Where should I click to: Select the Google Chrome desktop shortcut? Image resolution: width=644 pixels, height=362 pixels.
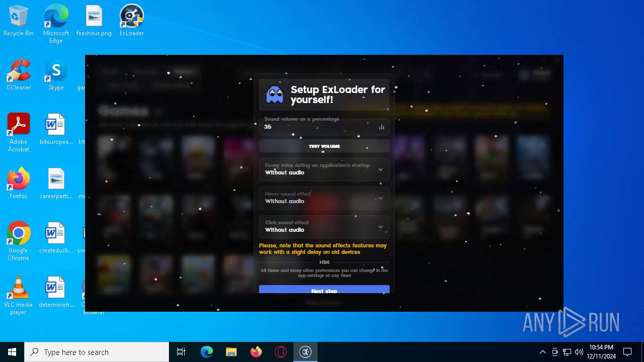[19, 241]
